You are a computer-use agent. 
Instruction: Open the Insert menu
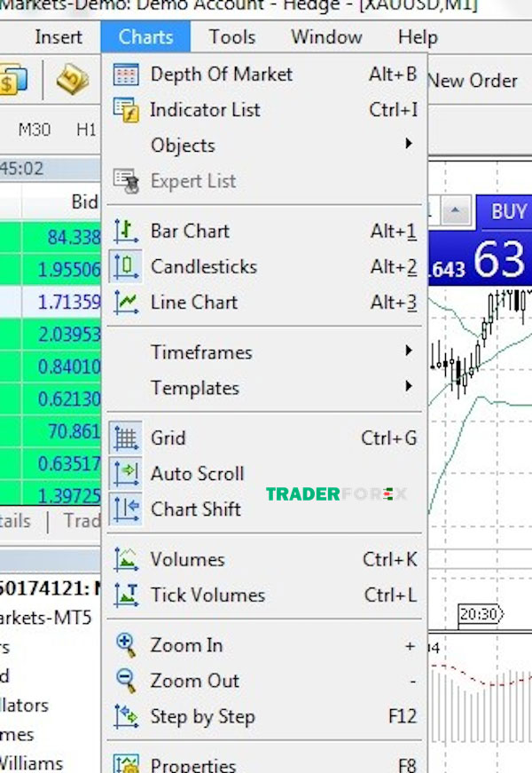(x=59, y=37)
